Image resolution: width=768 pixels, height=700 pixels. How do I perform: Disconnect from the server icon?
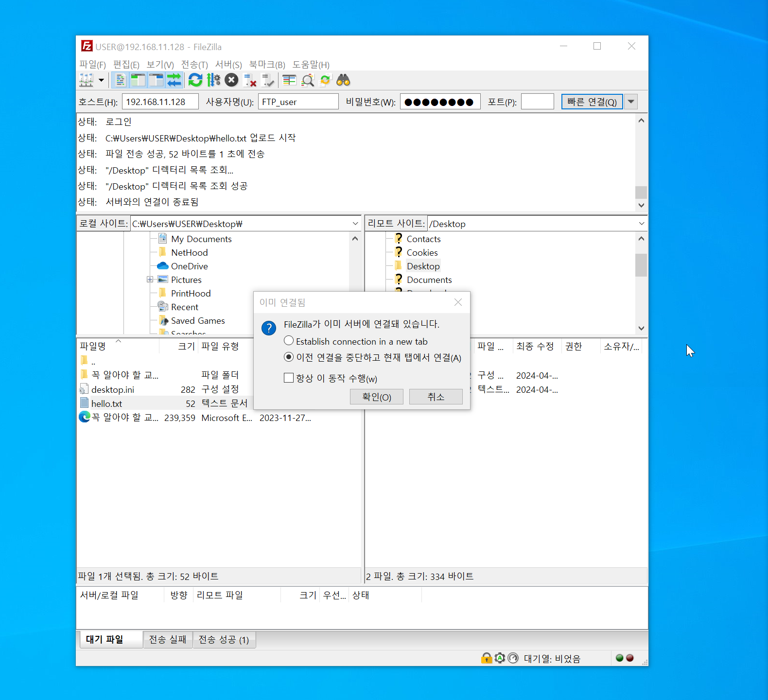click(x=250, y=80)
